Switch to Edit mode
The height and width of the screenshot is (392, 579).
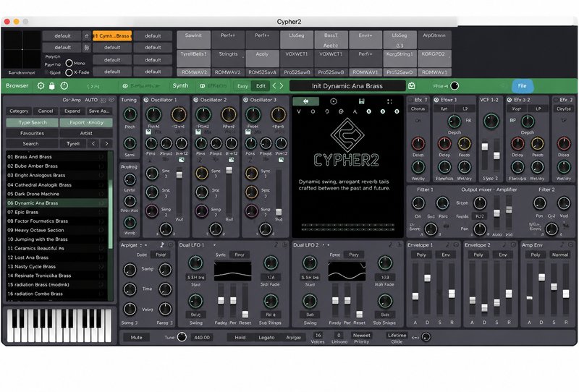pyautogui.click(x=261, y=86)
